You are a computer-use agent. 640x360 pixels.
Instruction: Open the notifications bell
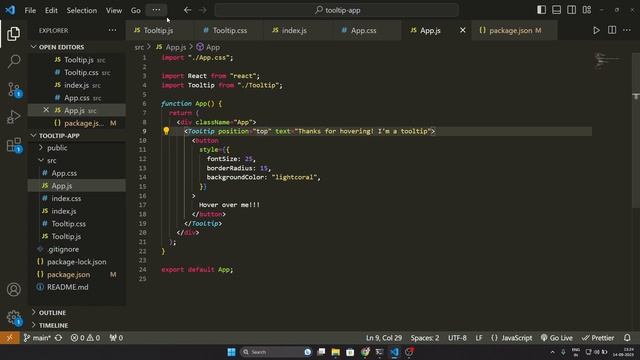tap(627, 338)
